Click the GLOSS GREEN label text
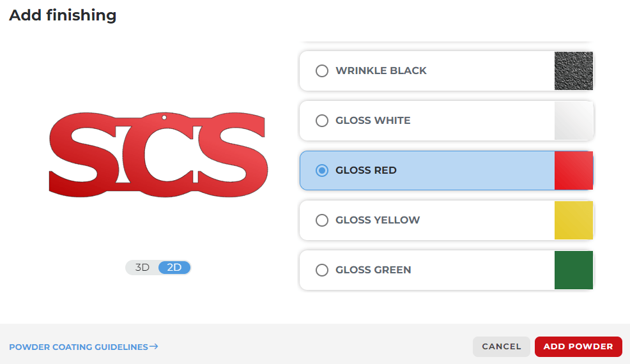This screenshot has height=364, width=630. click(x=373, y=270)
